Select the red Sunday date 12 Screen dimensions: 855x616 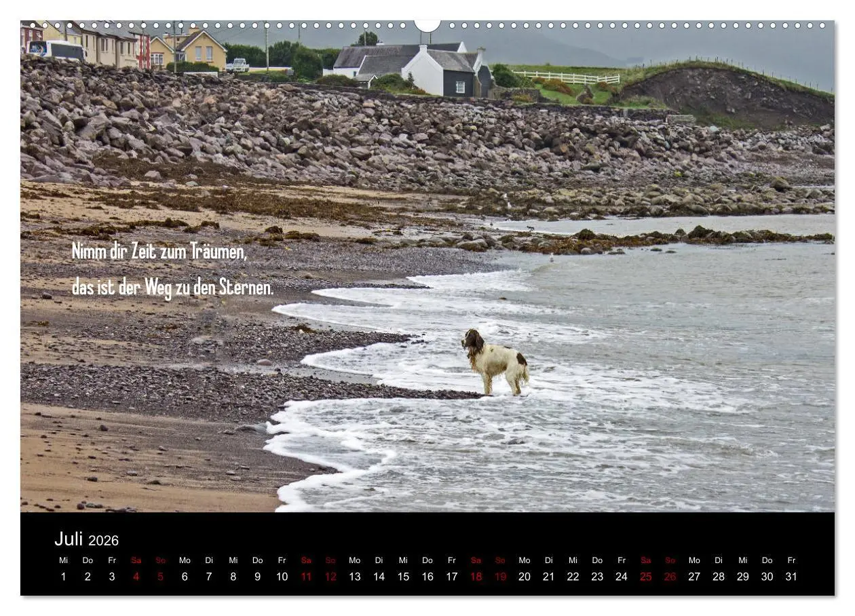(x=330, y=577)
